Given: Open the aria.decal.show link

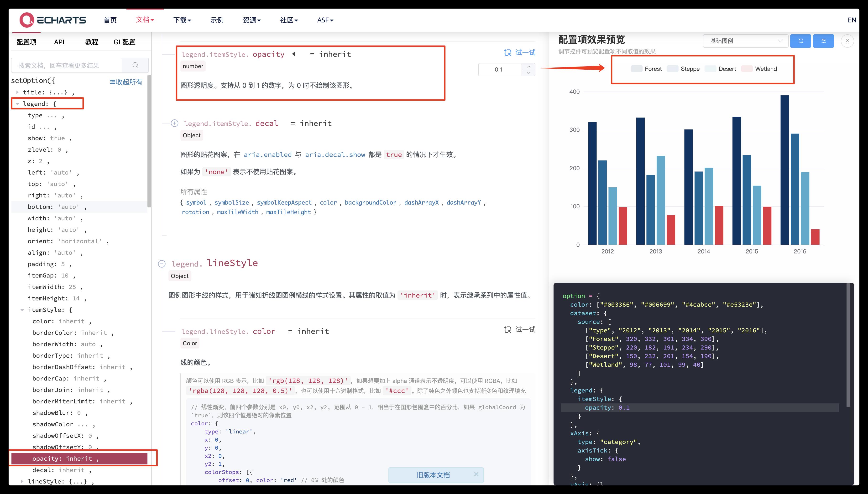Looking at the screenshot, I should [x=335, y=155].
